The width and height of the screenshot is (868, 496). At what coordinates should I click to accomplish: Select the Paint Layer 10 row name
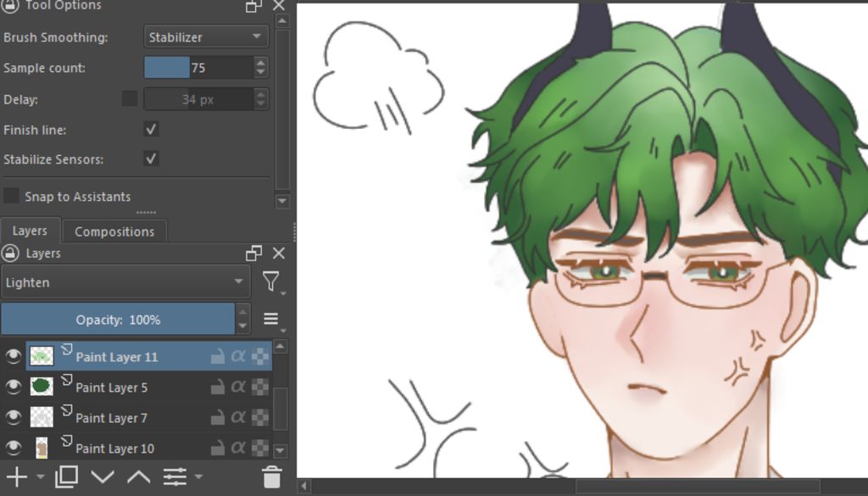click(x=115, y=449)
